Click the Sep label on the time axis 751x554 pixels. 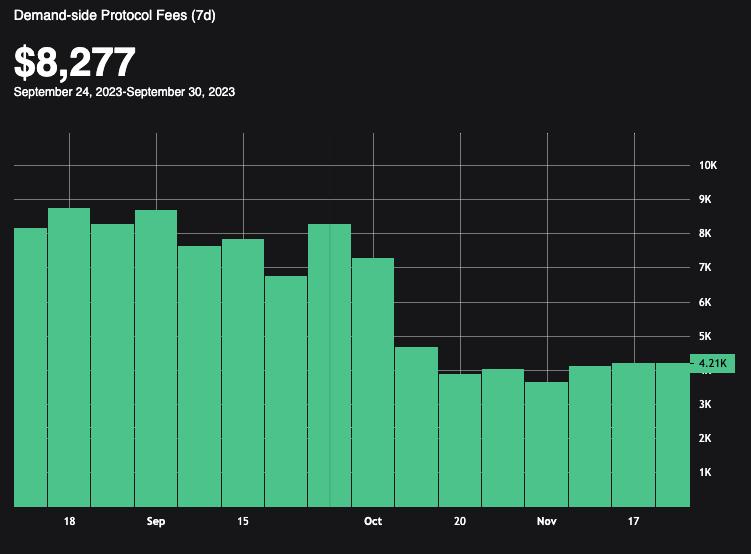click(x=156, y=522)
